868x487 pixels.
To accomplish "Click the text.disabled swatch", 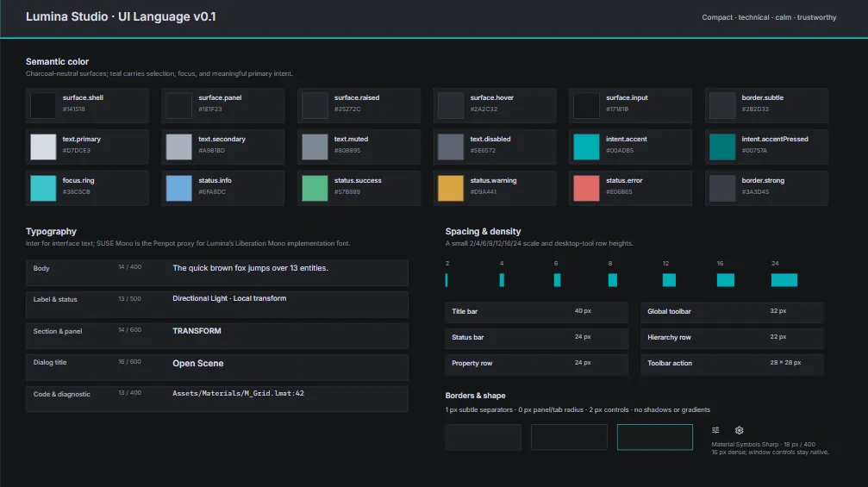I will click(451, 147).
